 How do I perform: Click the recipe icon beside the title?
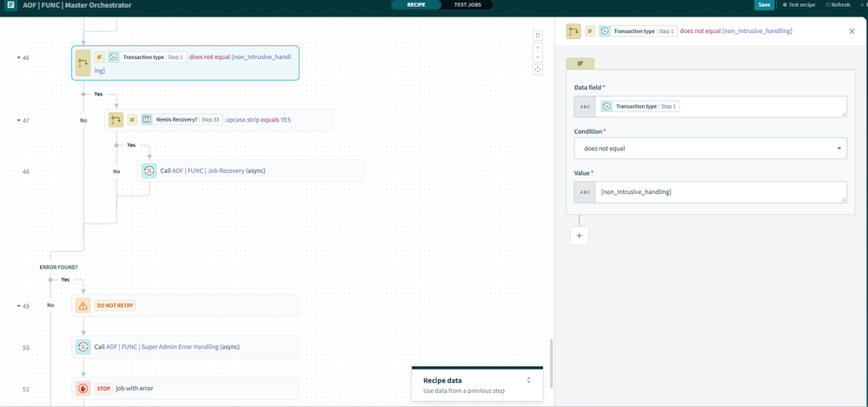point(10,5)
